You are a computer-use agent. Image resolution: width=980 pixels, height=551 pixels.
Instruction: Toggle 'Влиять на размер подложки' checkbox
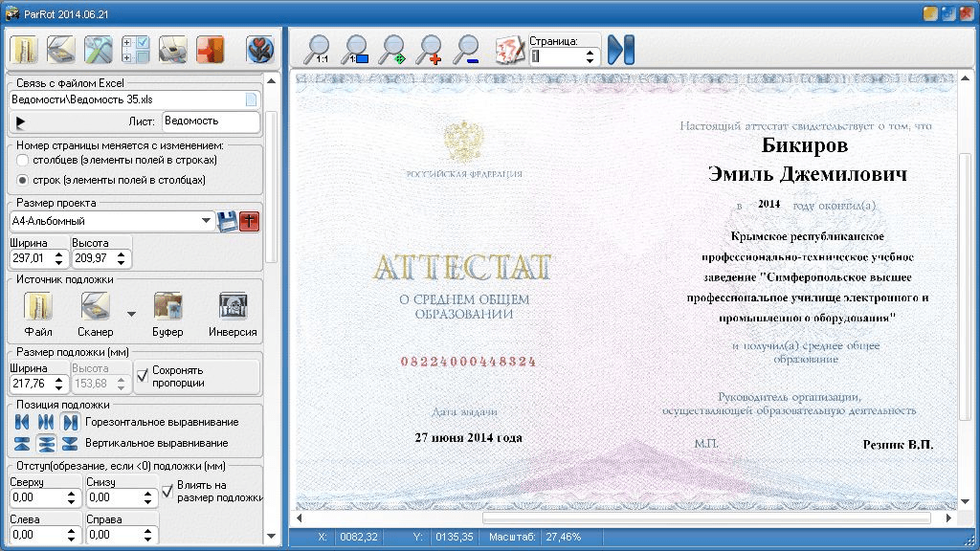click(x=168, y=491)
